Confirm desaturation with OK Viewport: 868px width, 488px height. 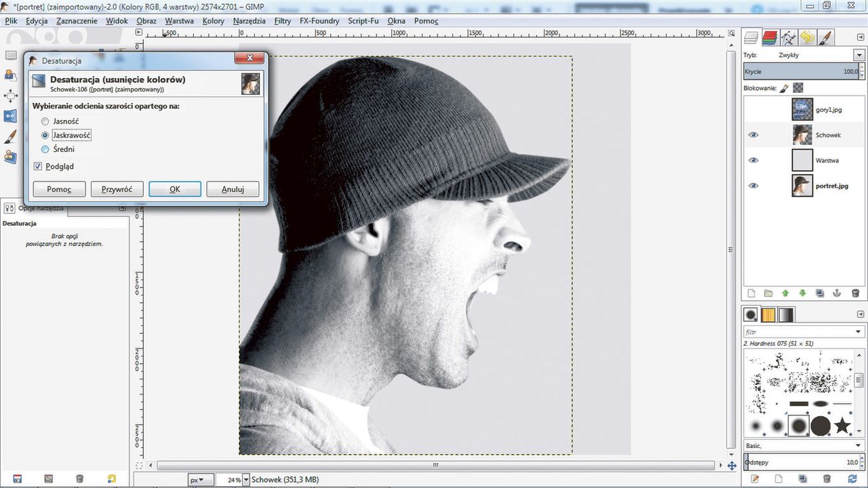(x=175, y=189)
